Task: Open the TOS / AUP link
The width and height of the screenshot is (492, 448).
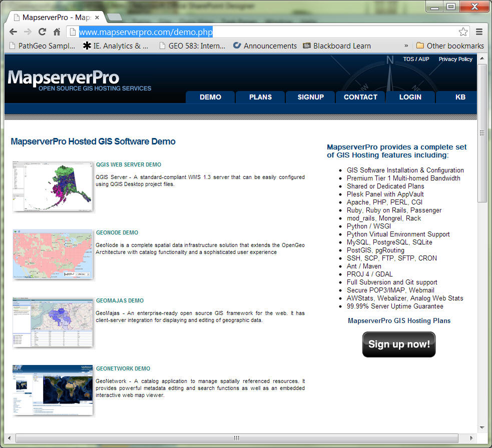Action: click(x=416, y=59)
